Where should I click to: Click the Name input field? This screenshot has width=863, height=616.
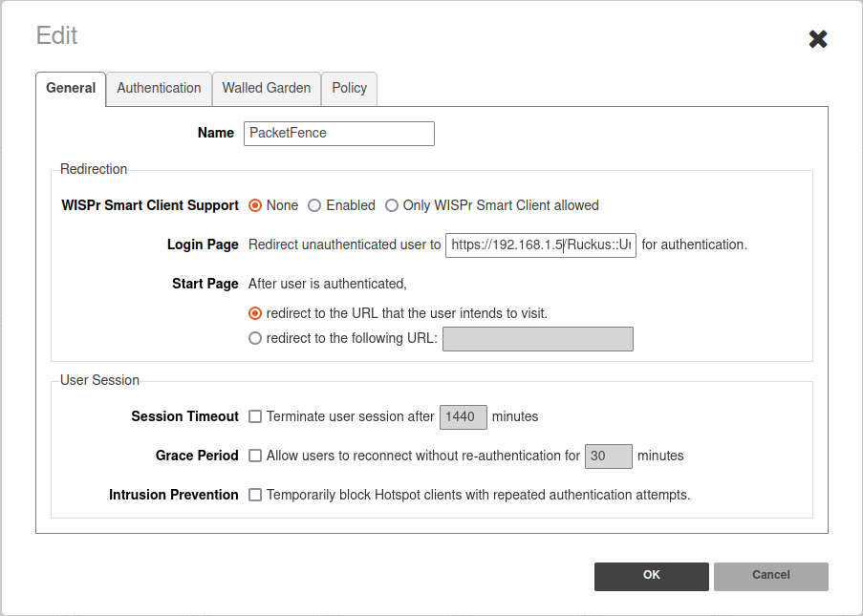[x=338, y=134]
